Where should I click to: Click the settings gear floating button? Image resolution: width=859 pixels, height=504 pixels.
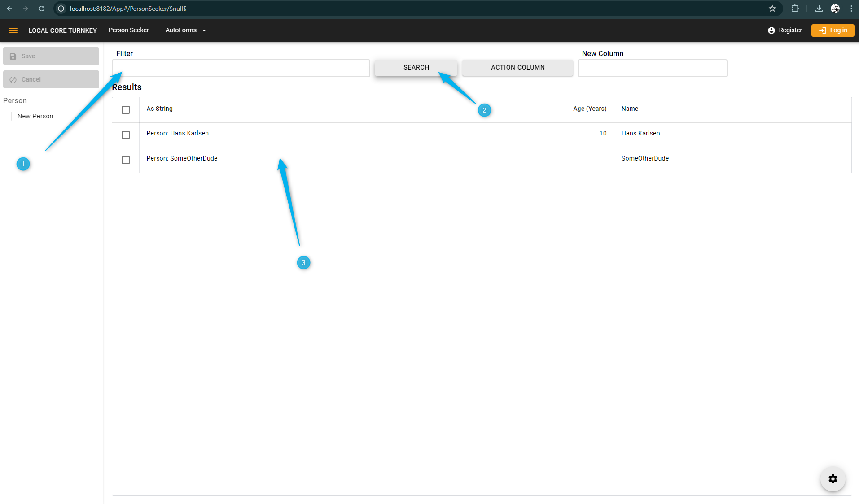click(x=833, y=479)
